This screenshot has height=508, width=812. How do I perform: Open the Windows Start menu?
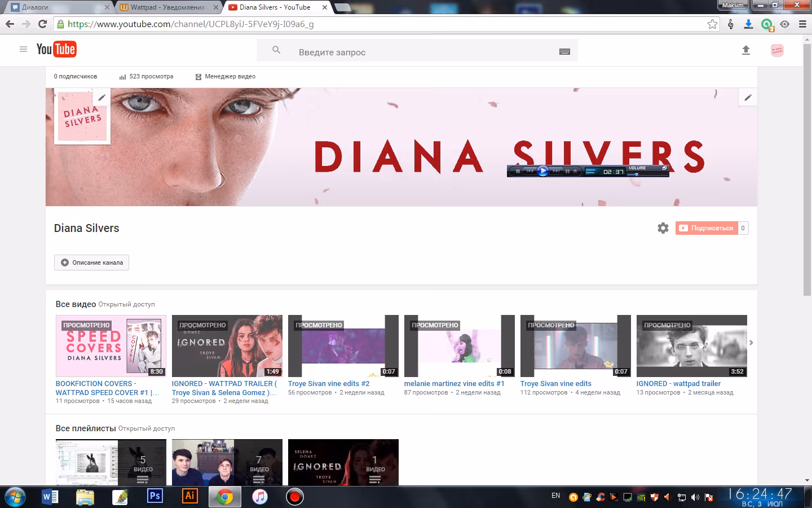15,497
